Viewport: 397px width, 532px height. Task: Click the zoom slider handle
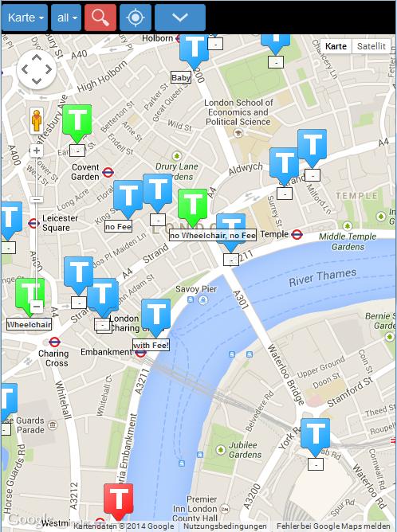point(37,199)
